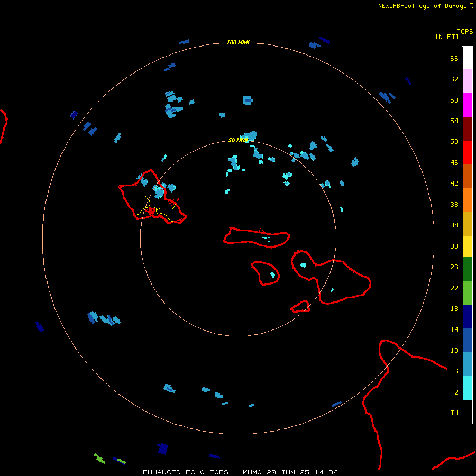Image resolution: width=476 pixels, height=476 pixels.
Task: Click the legend value "18"
Action: point(454,309)
